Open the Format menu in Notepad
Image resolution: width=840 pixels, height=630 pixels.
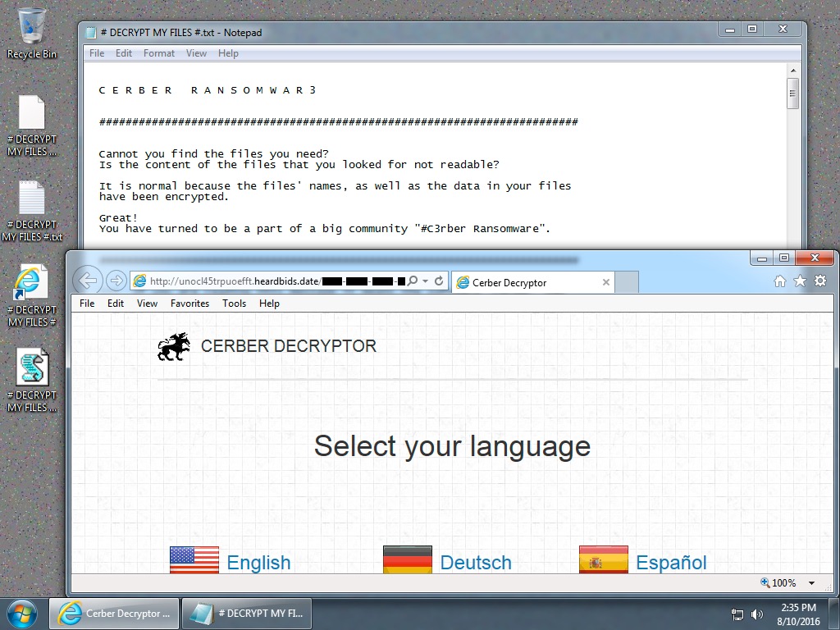pyautogui.click(x=158, y=53)
